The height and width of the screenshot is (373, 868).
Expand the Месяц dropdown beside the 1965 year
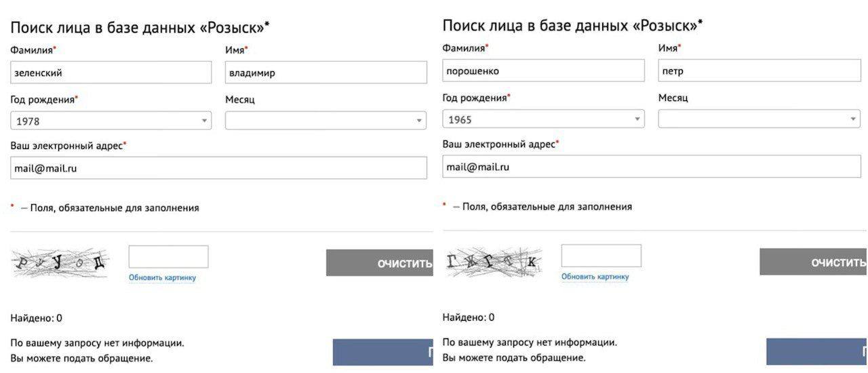759,119
